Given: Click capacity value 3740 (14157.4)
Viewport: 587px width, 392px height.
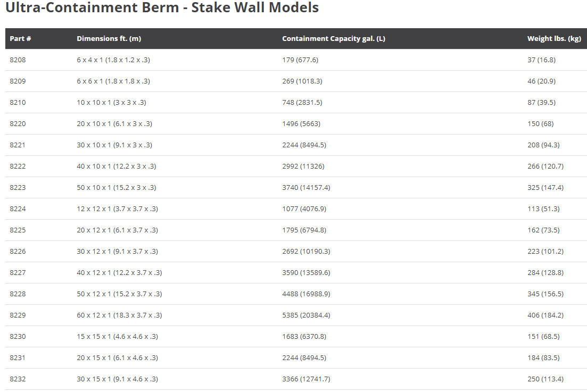Looking at the screenshot, I should [306, 188].
